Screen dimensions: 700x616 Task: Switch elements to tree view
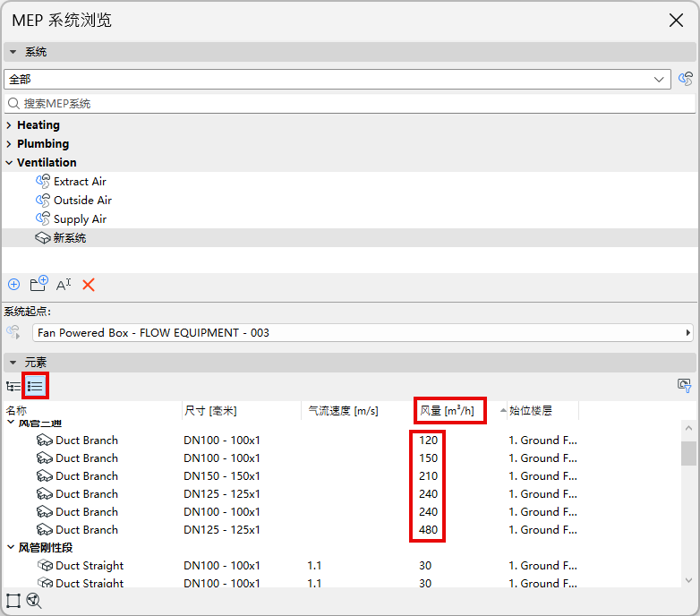coord(13,386)
